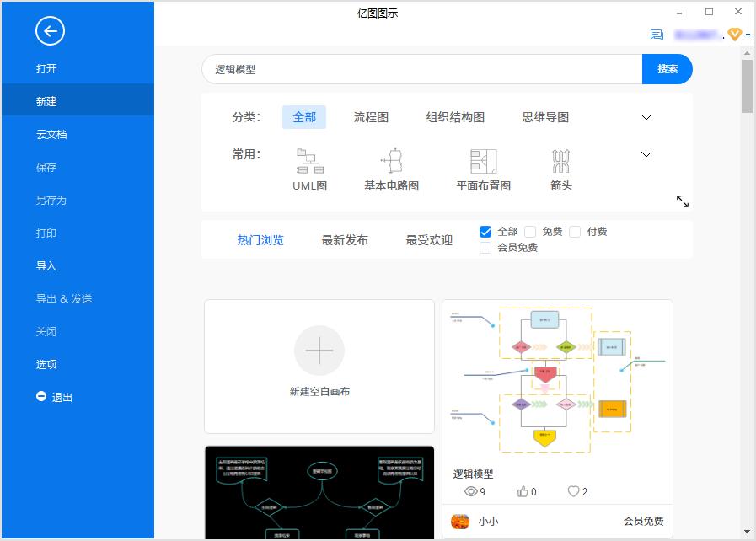Uncheck the 全部 filter checkbox

[x=485, y=231]
